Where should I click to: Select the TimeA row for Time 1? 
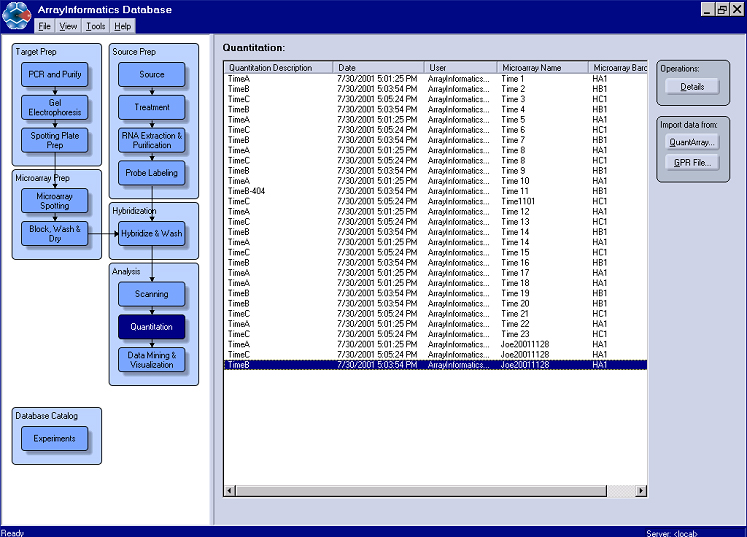pyautogui.click(x=435, y=79)
